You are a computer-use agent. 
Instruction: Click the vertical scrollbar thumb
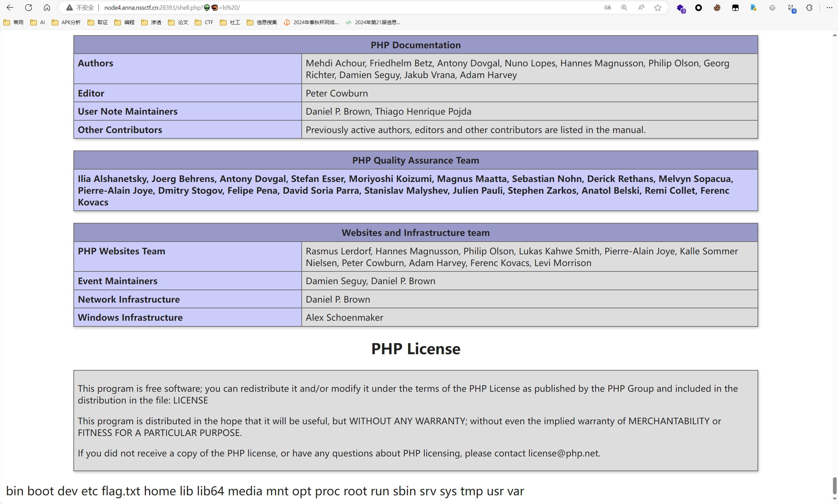pos(834,486)
